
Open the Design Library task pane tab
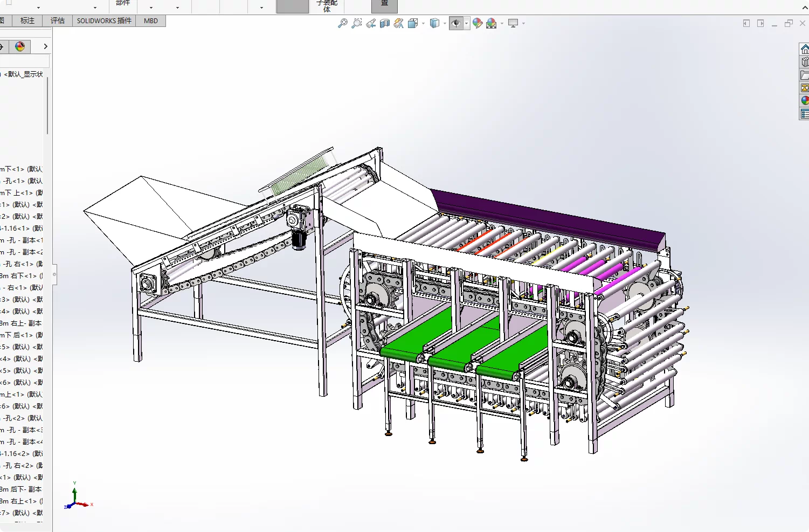804,62
